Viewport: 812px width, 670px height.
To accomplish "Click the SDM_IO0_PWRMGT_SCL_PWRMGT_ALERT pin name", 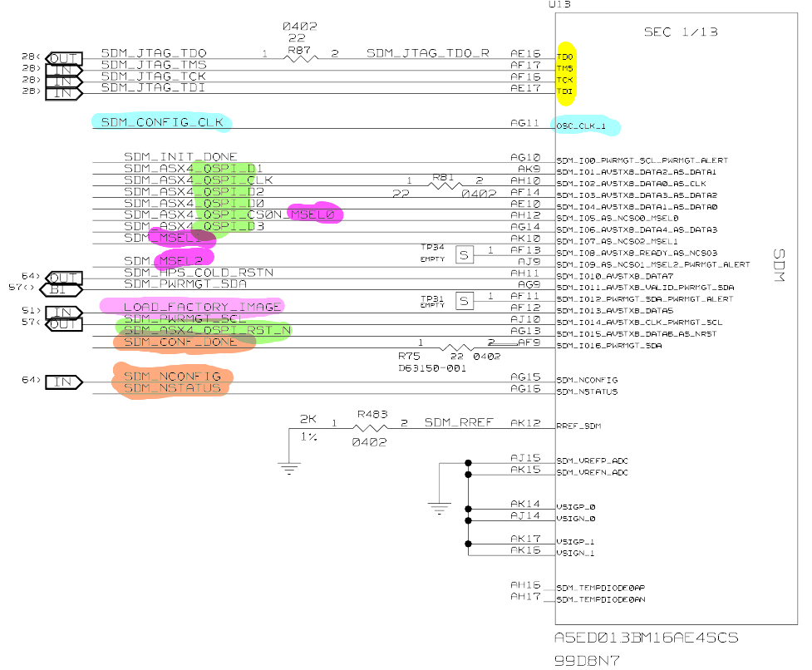I will pos(642,160).
